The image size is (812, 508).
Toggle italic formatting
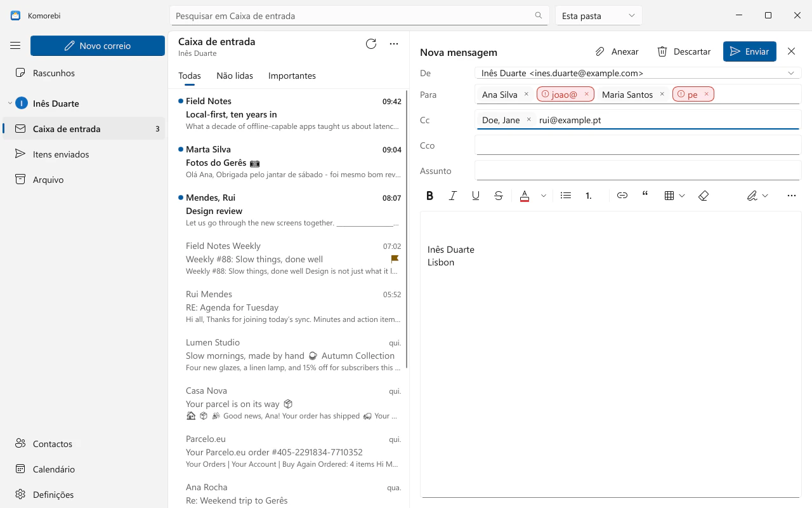(x=453, y=196)
